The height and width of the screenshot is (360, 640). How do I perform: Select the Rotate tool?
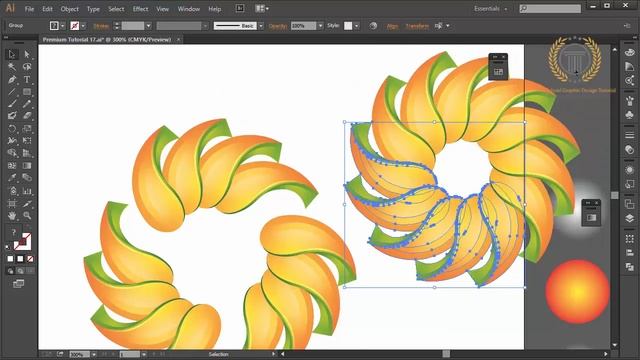(12, 129)
